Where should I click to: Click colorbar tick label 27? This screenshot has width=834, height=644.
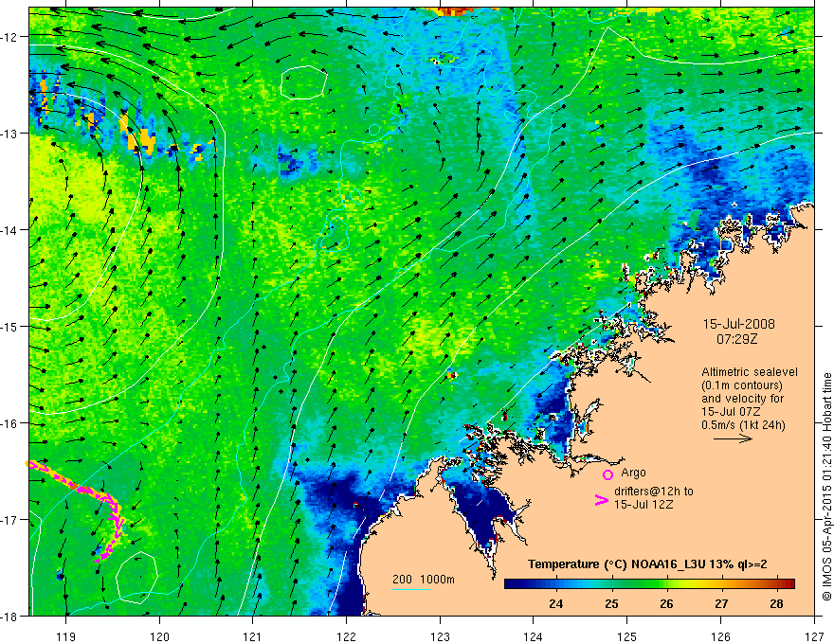[x=721, y=603]
